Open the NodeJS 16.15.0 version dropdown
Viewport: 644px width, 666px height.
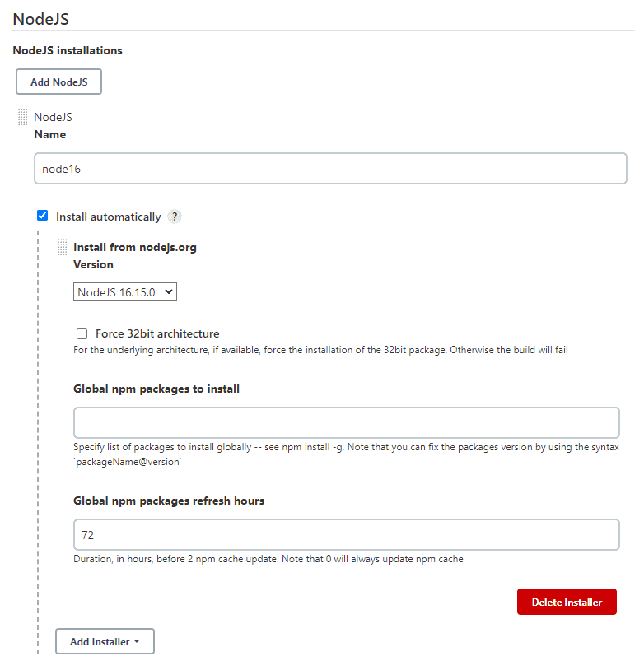[125, 292]
